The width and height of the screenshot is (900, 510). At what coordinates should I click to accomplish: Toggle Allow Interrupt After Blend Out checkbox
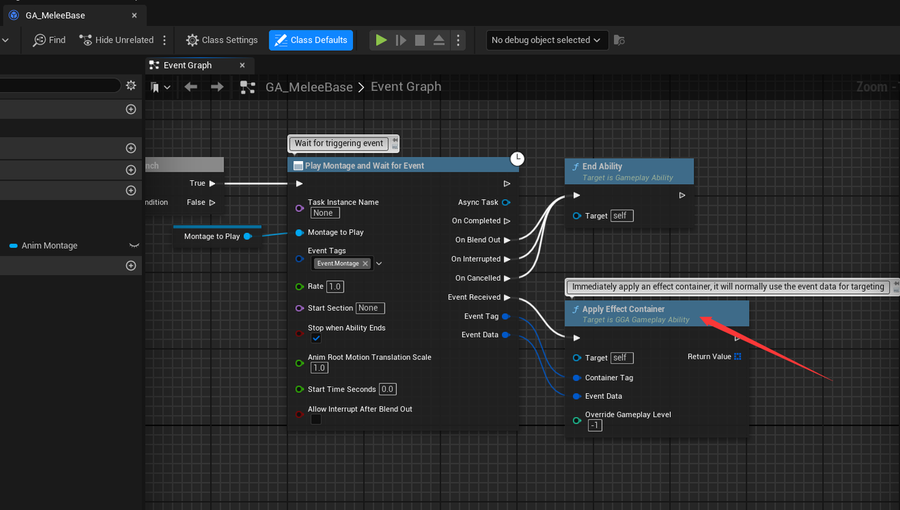click(316, 419)
